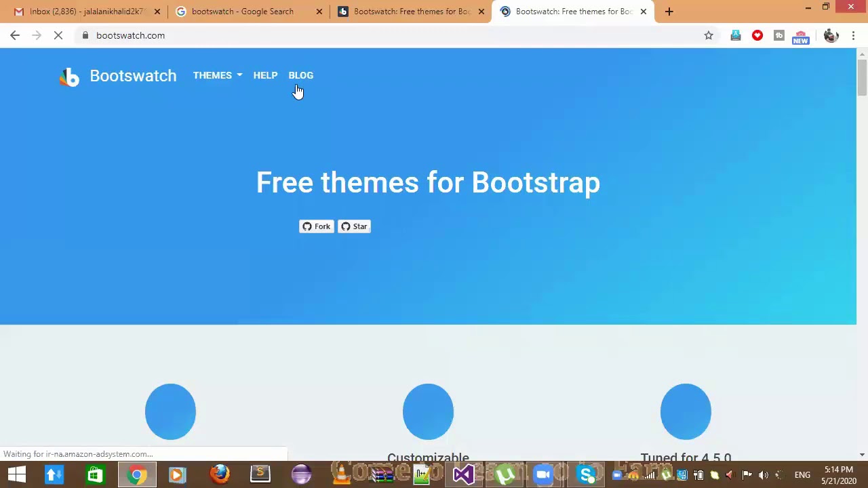
Task: Open Zoom from the taskbar
Action: pos(544,474)
